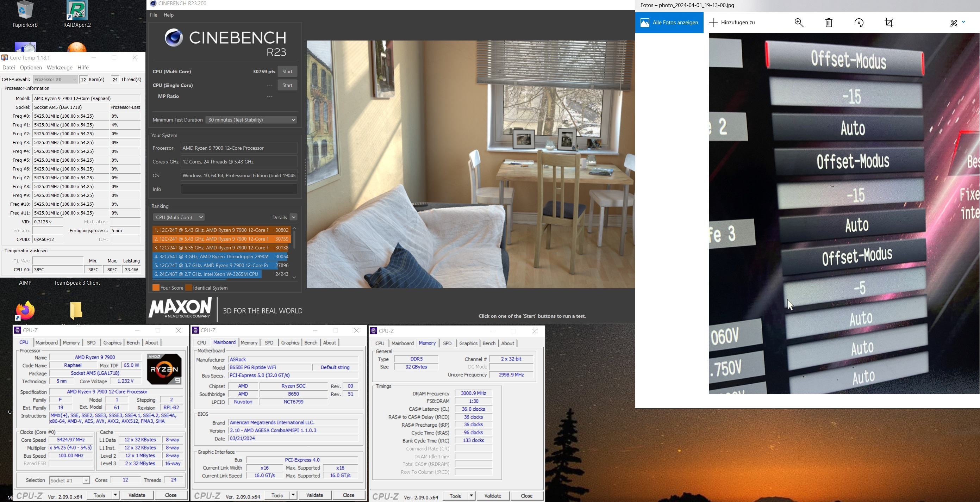This screenshot has height=502, width=980.
Task: Open Socket #1 selection dropdown in CPU-Z
Action: [70, 480]
